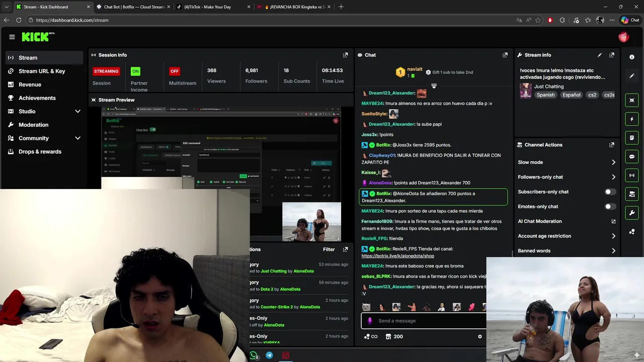
Task: Open the botrix.live alonedota shop link
Action: pos(397,256)
